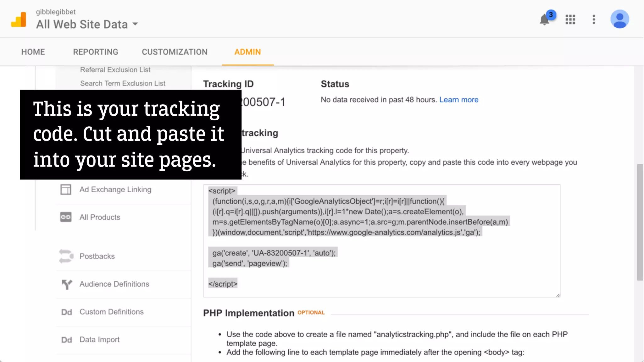The width and height of the screenshot is (644, 362).
Task: Click the Tracking ID heading
Action: (228, 84)
